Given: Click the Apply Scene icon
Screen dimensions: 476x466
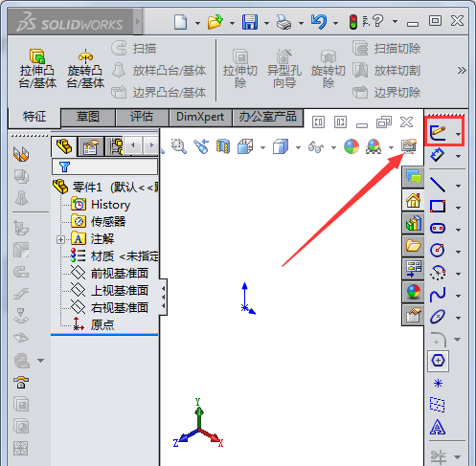Looking at the screenshot, I should point(374,146).
